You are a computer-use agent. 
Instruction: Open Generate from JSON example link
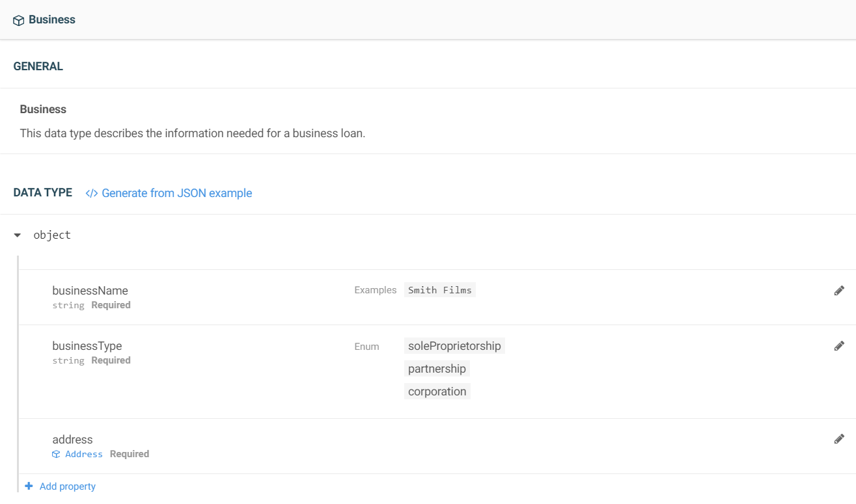point(176,193)
